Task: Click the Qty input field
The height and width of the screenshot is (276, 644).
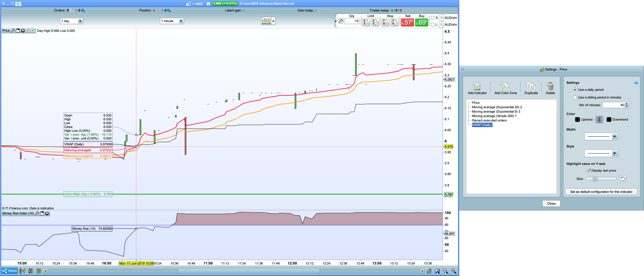Action: (x=352, y=21)
